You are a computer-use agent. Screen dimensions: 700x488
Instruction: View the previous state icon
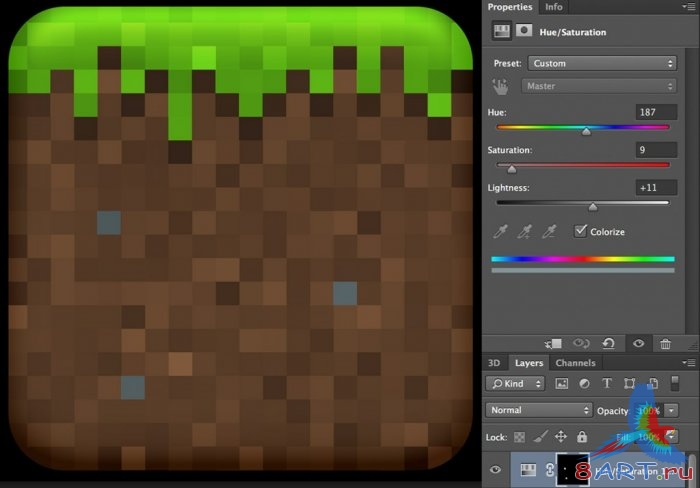click(x=581, y=343)
